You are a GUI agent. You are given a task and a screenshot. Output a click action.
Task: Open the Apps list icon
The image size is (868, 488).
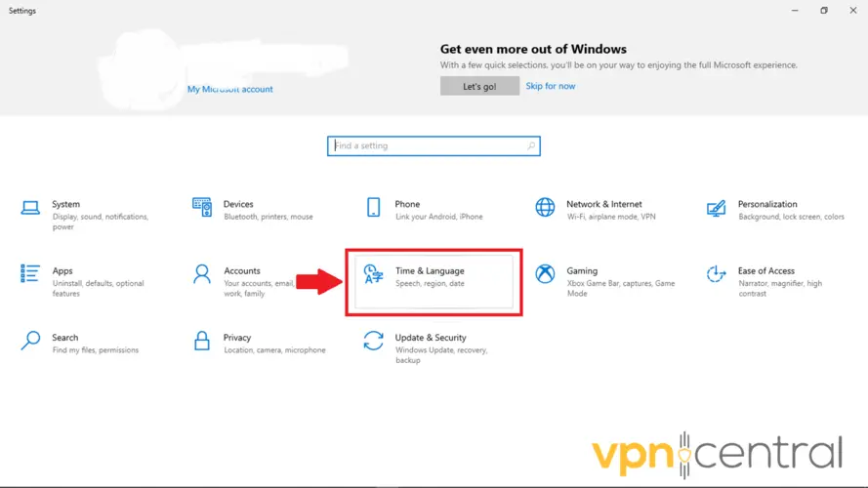click(x=30, y=273)
